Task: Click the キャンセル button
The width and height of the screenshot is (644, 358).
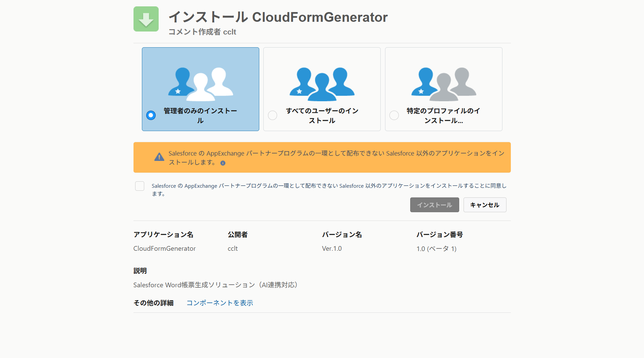Action: (x=485, y=205)
